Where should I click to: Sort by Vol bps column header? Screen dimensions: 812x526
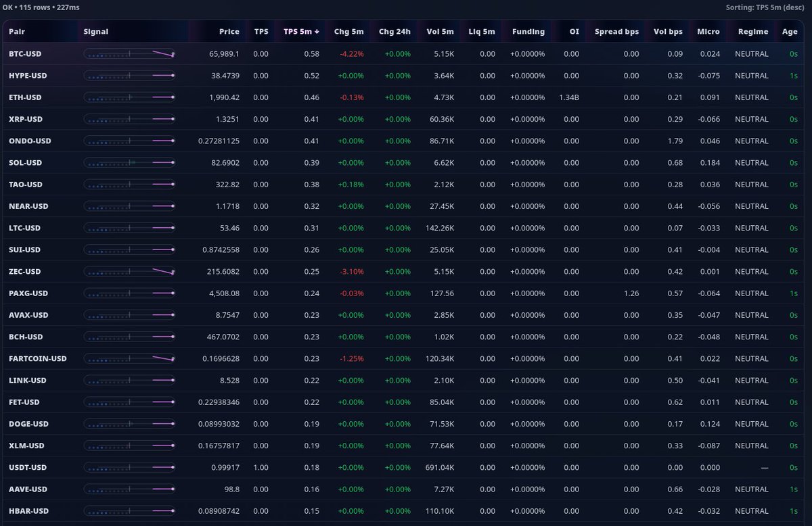click(668, 32)
